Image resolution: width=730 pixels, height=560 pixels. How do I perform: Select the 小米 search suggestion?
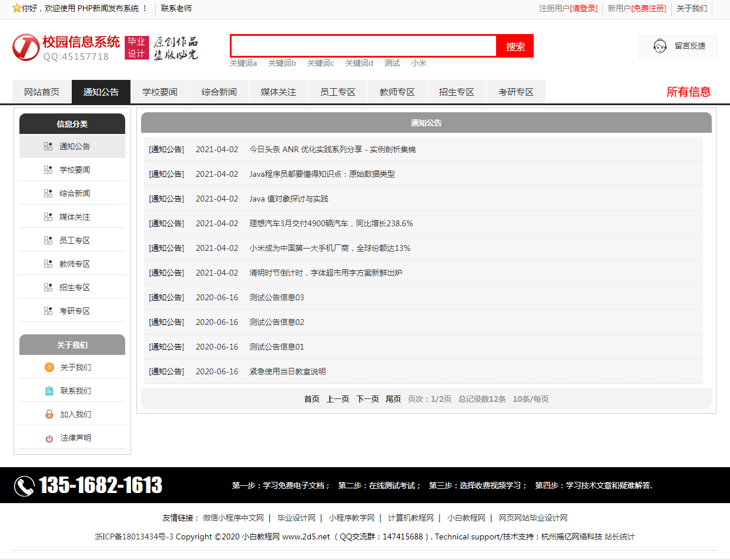point(419,63)
